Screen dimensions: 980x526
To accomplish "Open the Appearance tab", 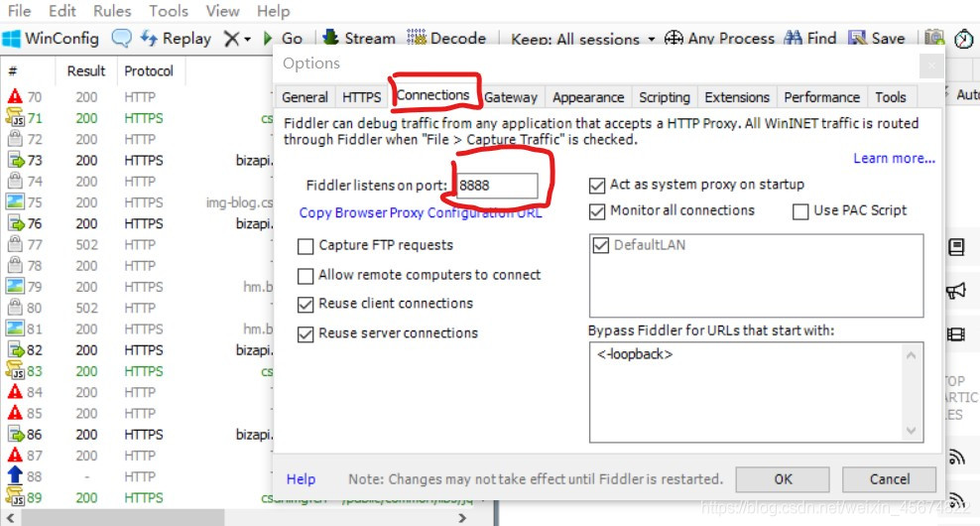I will click(x=588, y=97).
